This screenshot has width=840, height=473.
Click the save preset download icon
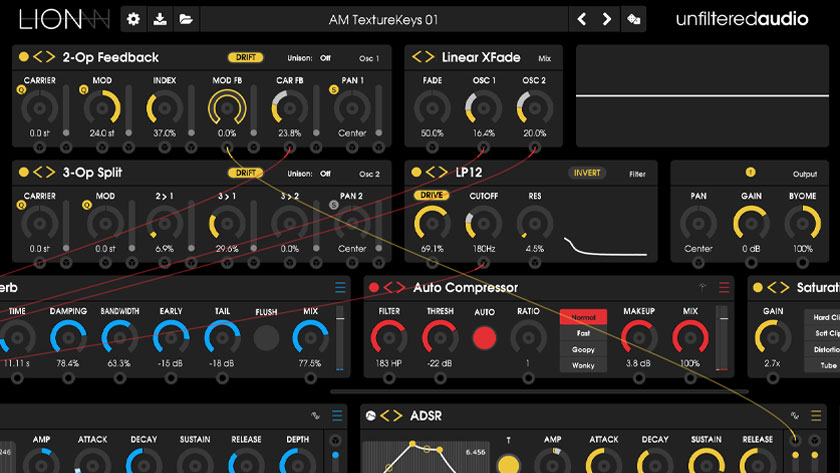(160, 19)
